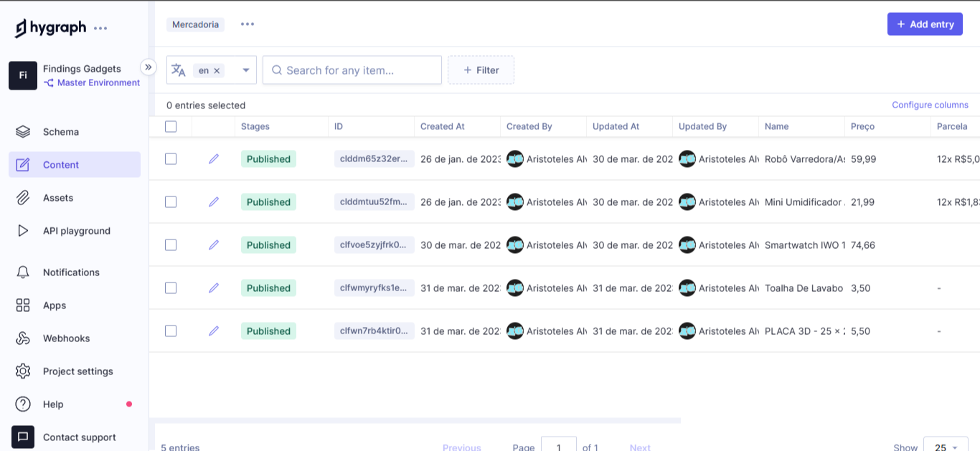Click the Search for any item field
Screen dimensions: 980x451
point(352,70)
